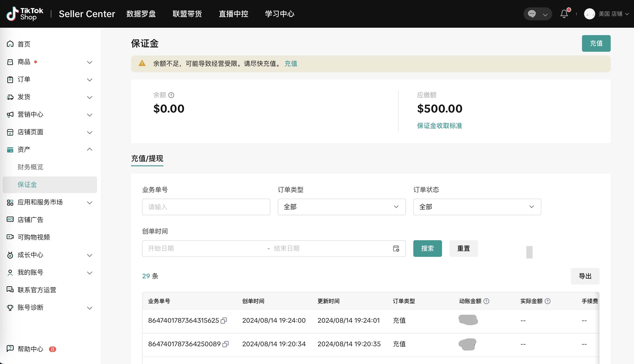
Task: Click the TikTok Shop logo
Action: [x=24, y=14]
